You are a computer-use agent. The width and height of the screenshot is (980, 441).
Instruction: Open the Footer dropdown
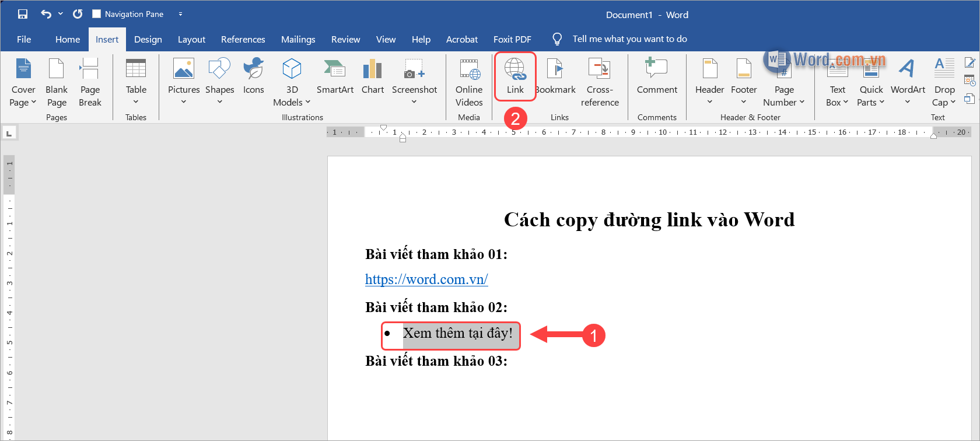(744, 82)
